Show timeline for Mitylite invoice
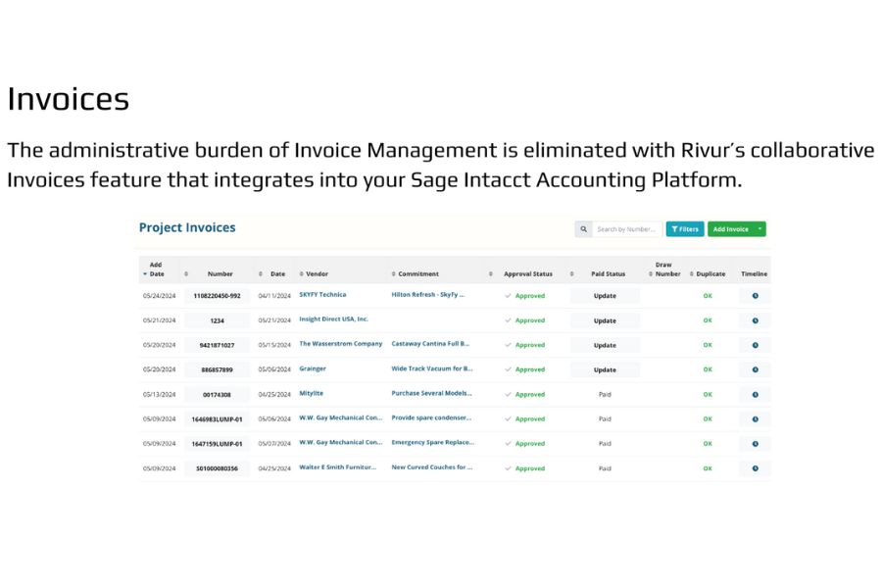This screenshot has width=882, height=588. (x=755, y=394)
